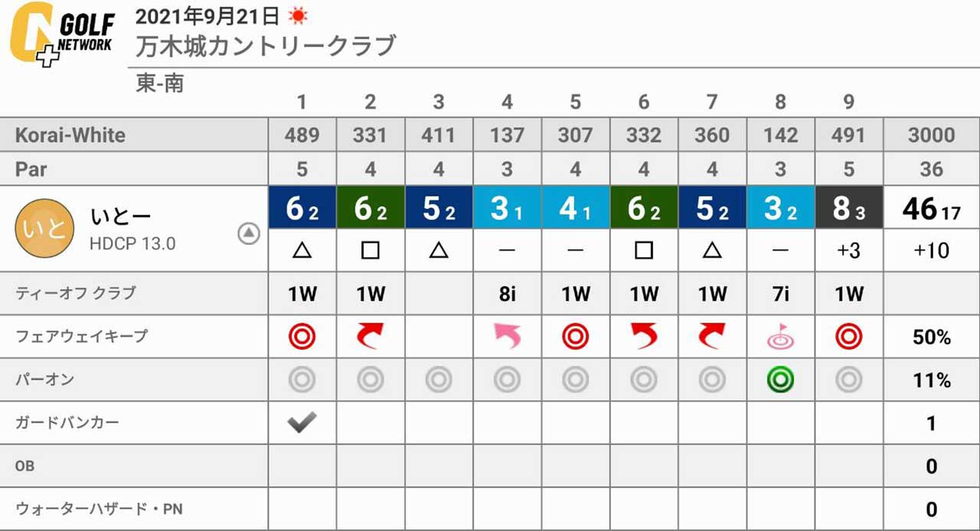Click the hole 8 pink flag-on-green icon

point(780,336)
